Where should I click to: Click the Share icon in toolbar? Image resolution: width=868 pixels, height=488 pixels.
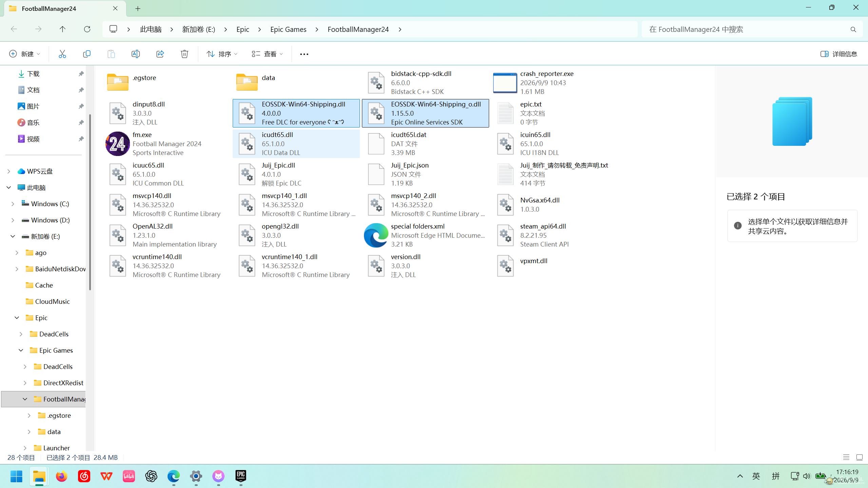tap(160, 54)
